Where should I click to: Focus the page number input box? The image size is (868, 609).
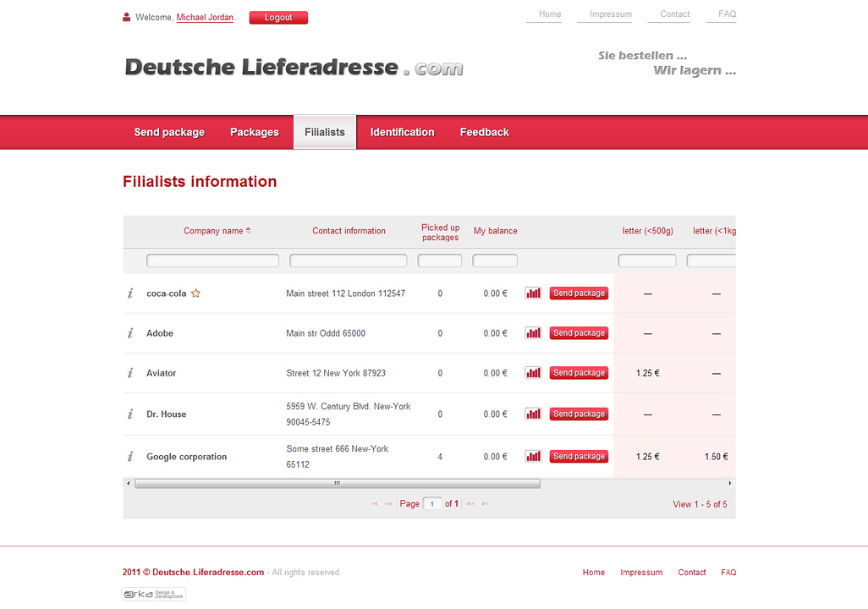tap(432, 504)
